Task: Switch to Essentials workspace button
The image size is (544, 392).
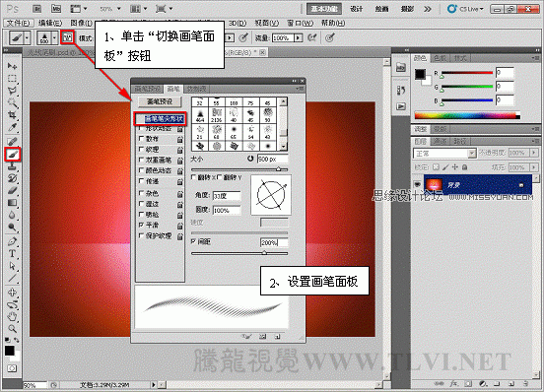Action: click(324, 9)
